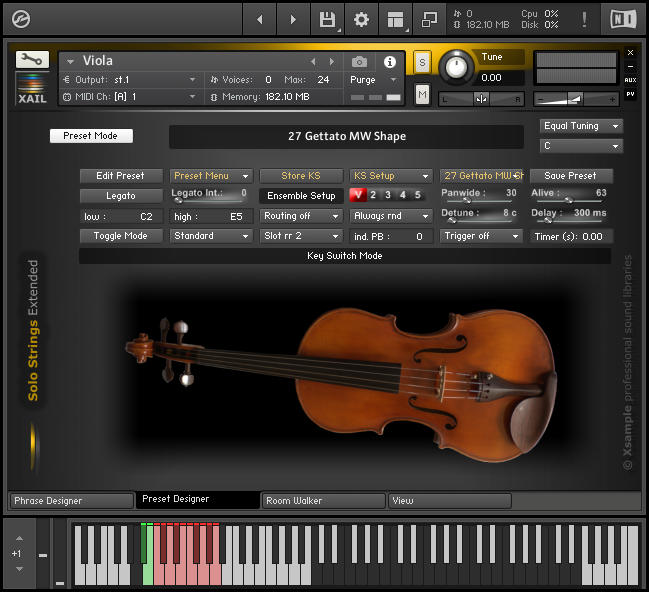Open the Slot rr 2 dropdown
The image size is (649, 592).
(301, 236)
